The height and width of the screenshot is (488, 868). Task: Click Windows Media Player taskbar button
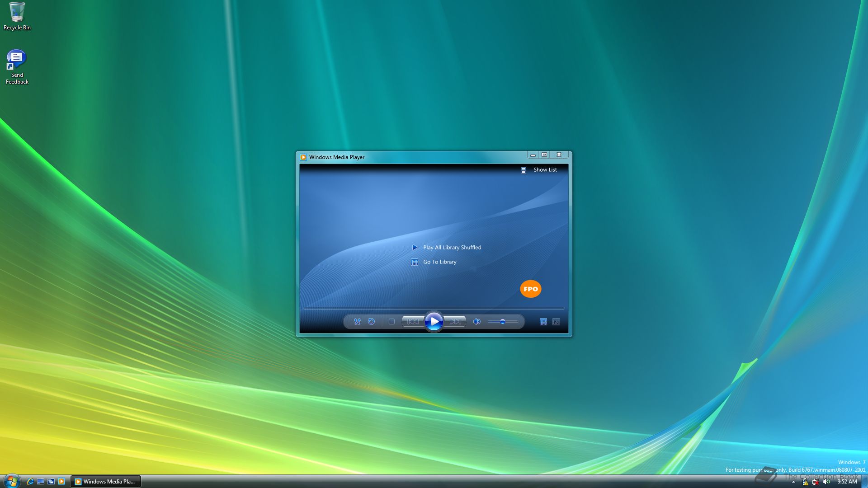106,482
